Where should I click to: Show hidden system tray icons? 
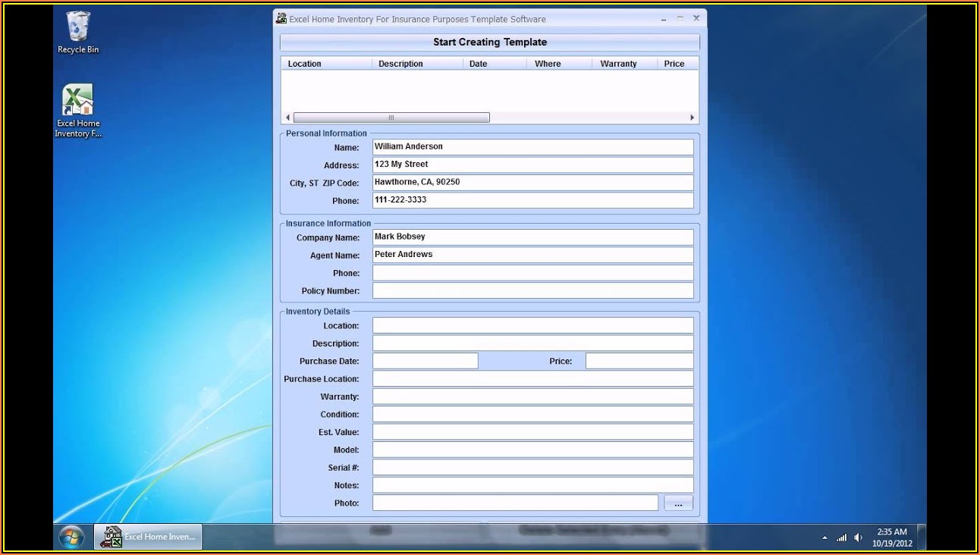pyautogui.click(x=825, y=538)
